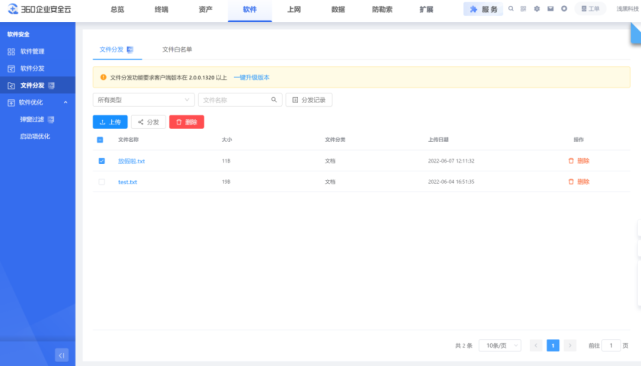Go to previous page arrow
641x366 pixels.
point(536,346)
